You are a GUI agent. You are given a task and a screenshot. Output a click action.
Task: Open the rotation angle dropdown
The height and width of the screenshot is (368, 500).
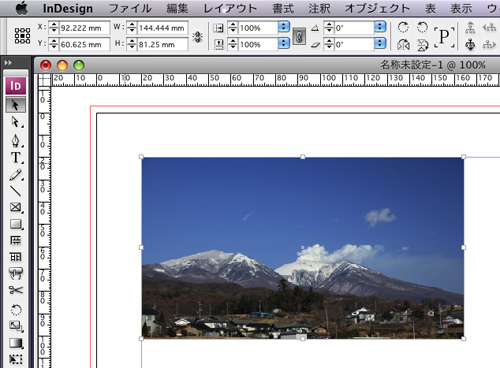point(380,27)
